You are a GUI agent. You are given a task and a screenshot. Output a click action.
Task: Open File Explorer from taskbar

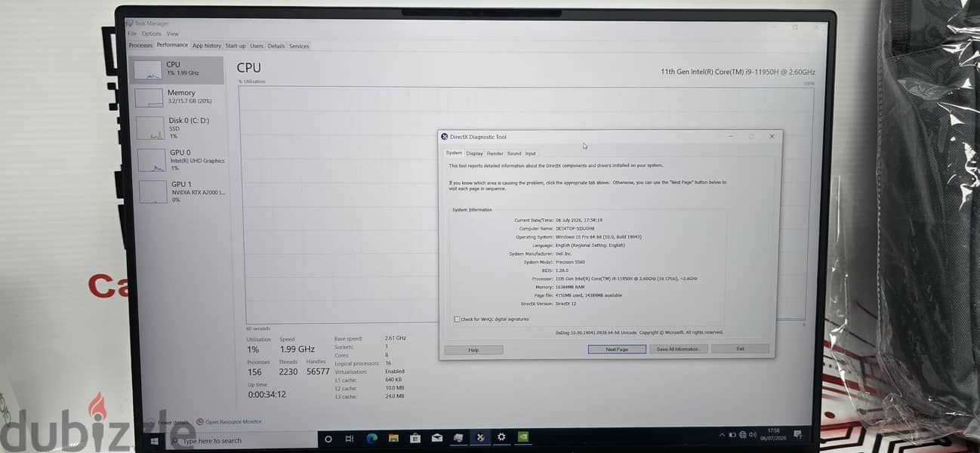393,438
